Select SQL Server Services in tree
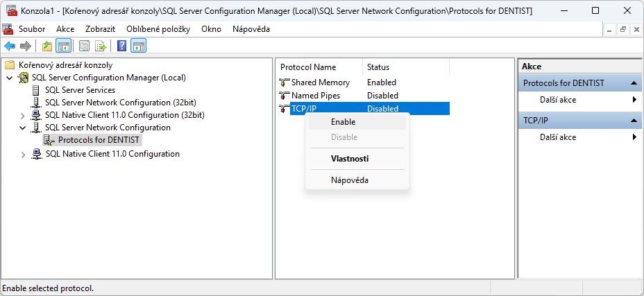The height and width of the screenshot is (296, 644). pyautogui.click(x=80, y=90)
